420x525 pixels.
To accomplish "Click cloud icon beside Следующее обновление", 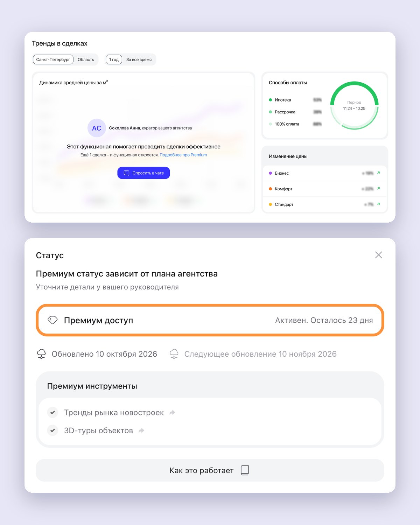I will pyautogui.click(x=174, y=354).
